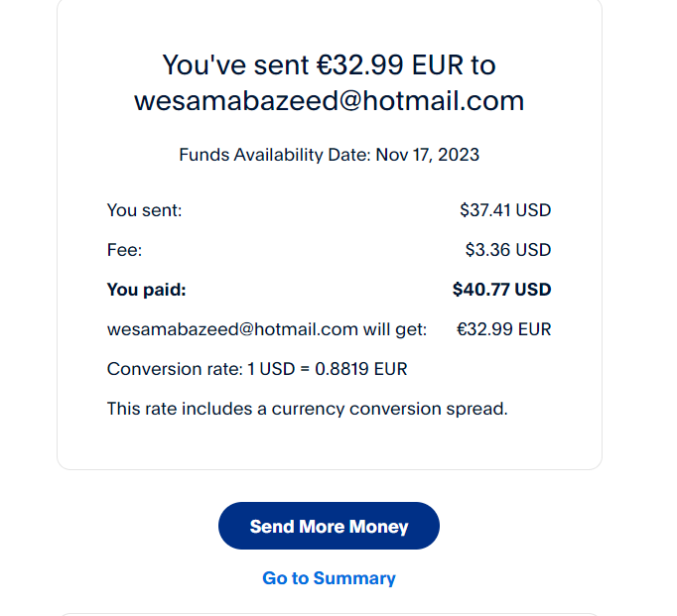Select the $40.77 USD total paid
Image resolution: width=677 pixels, height=616 pixels.
click(501, 290)
